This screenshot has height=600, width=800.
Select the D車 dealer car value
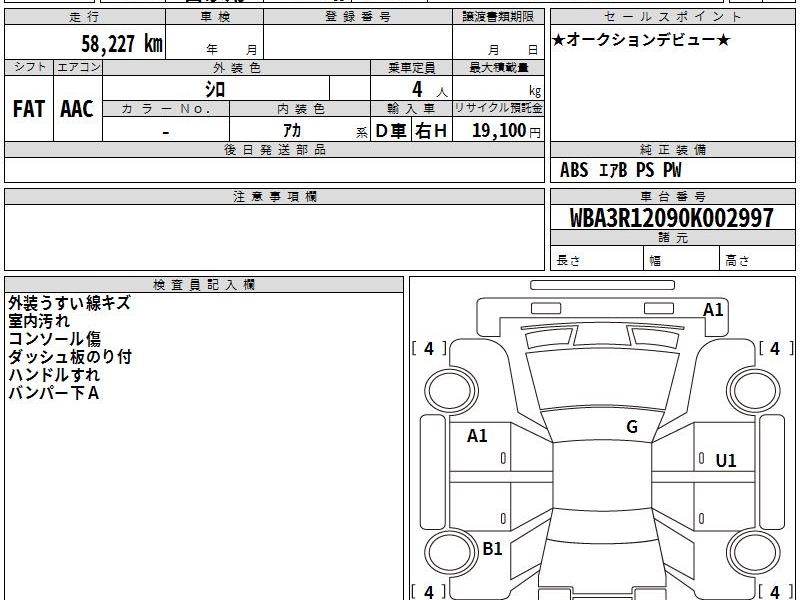coord(391,131)
